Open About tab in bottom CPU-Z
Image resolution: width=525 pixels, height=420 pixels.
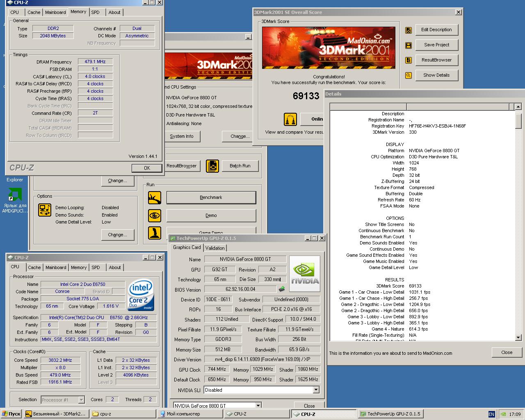(x=115, y=267)
